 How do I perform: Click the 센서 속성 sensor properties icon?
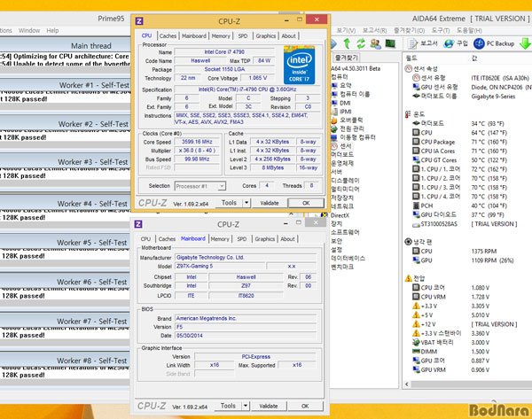click(409, 69)
